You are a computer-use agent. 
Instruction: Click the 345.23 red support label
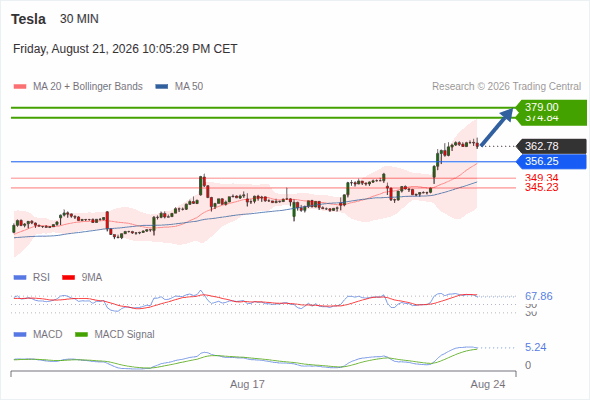541,187
